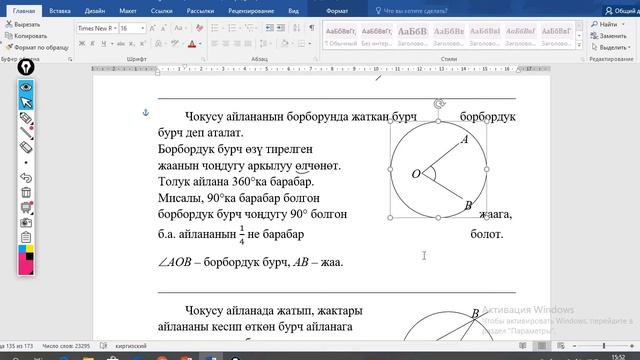Viewport: 640px width, 360px height.
Task: Select the Epic Pen cursor tool
Action: click(x=26, y=102)
